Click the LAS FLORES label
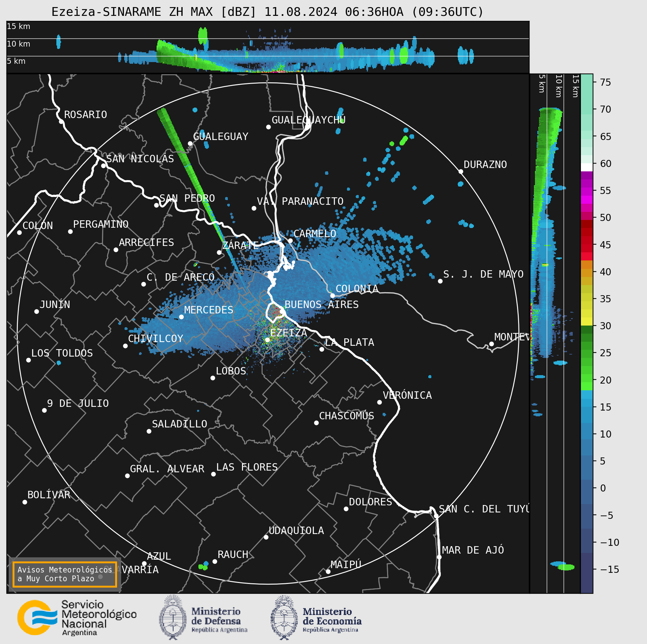 pyautogui.click(x=247, y=467)
